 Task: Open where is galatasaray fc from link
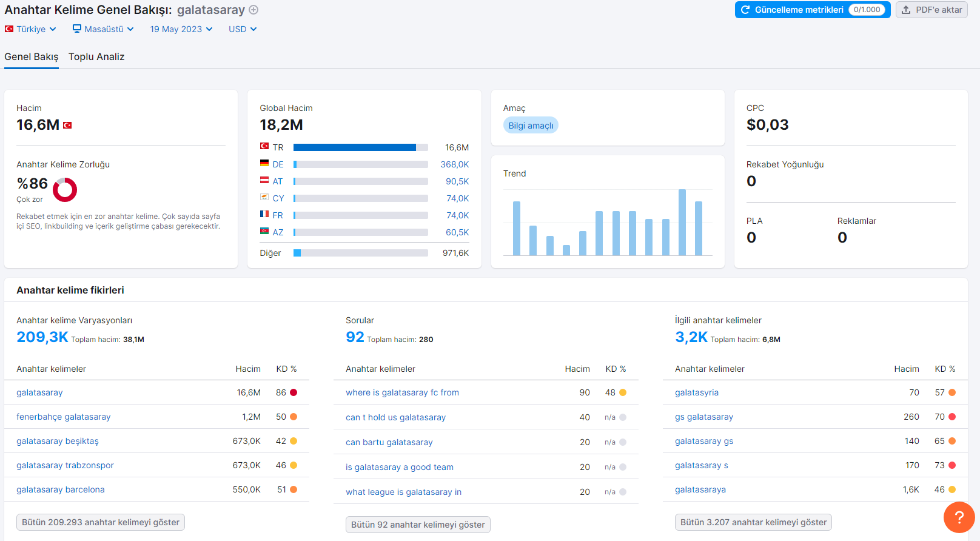point(403,392)
